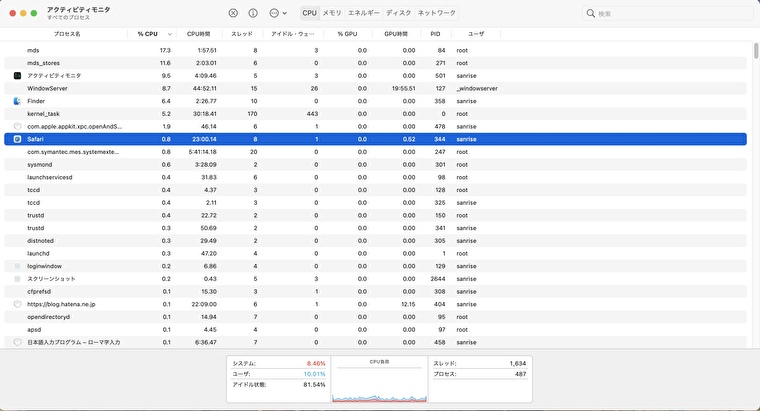760x411 pixels.
Task: Switch to the ディスク tab
Action: point(398,13)
